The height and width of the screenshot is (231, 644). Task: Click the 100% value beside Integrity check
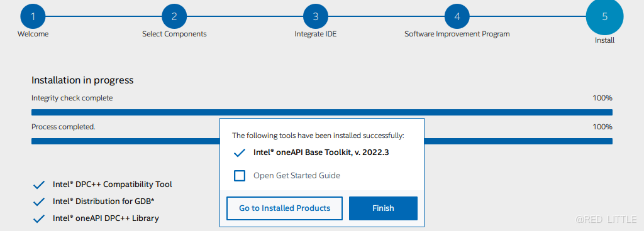pyautogui.click(x=602, y=98)
